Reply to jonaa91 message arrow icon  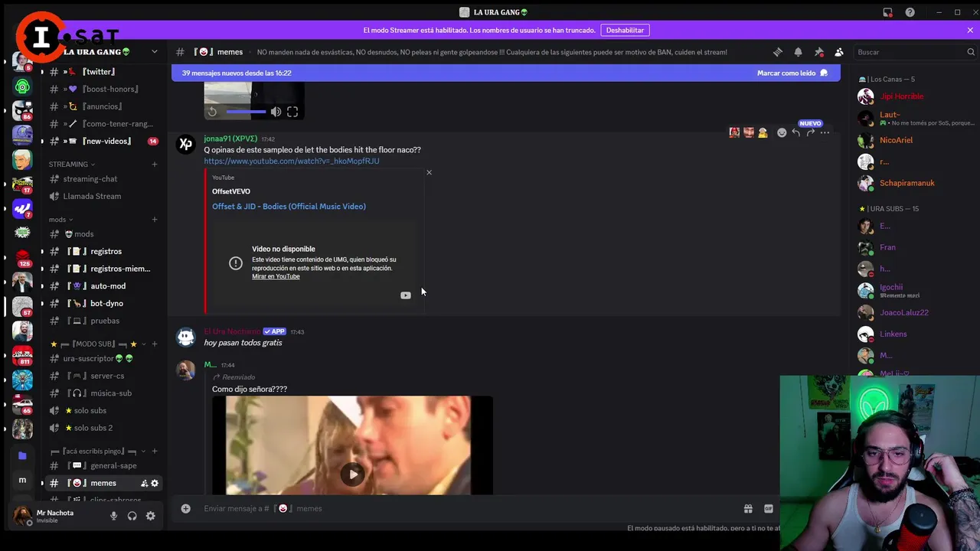click(796, 132)
